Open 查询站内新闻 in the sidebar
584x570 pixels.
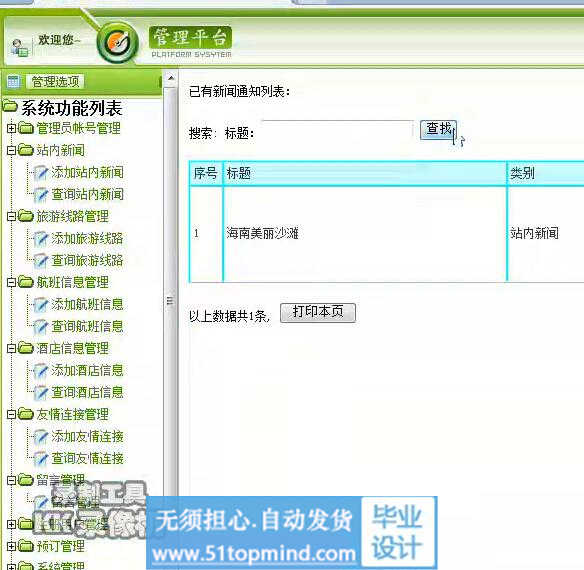point(87,194)
